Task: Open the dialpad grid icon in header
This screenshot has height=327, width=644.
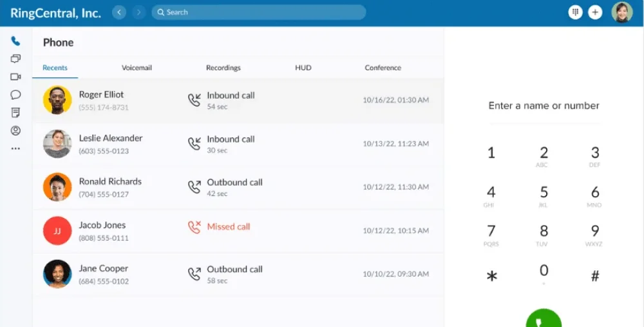Action: tap(575, 12)
